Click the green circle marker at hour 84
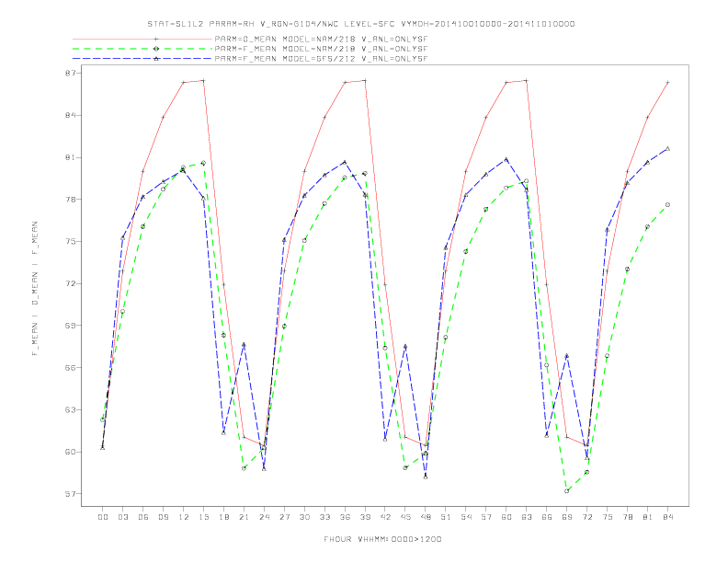This screenshot has height=563, width=728. point(667,205)
